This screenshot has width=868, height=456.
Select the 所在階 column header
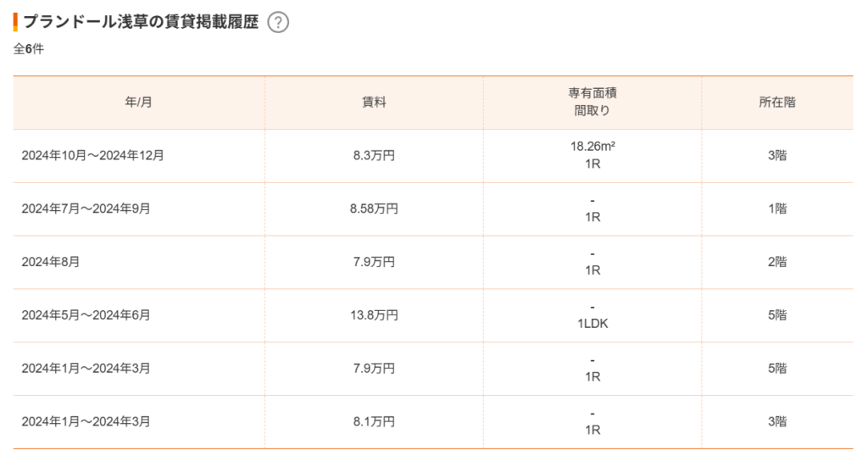point(777,103)
